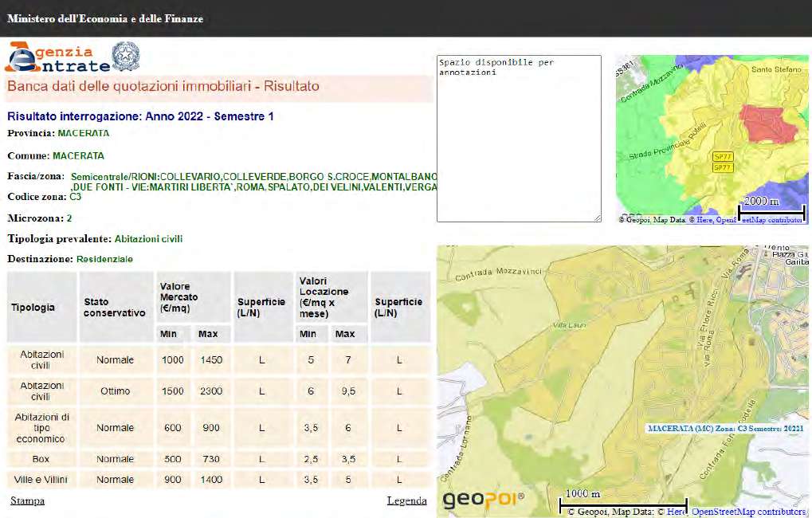Open the Here link below overview map
Image resolution: width=812 pixels, height=518 pixels.
click(x=704, y=219)
